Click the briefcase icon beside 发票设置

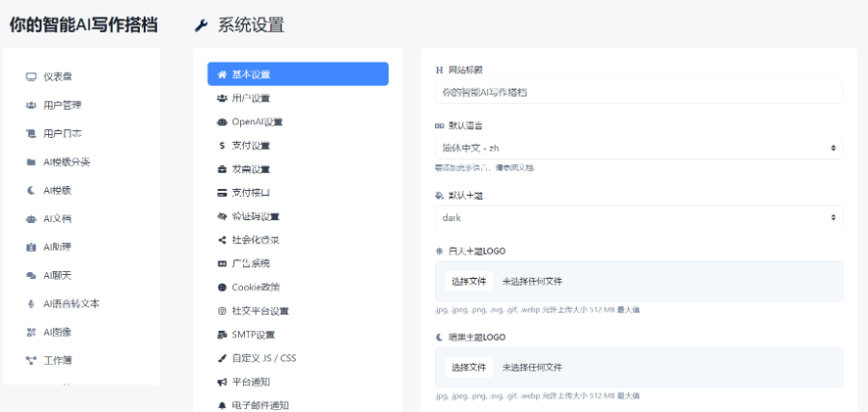(x=222, y=169)
